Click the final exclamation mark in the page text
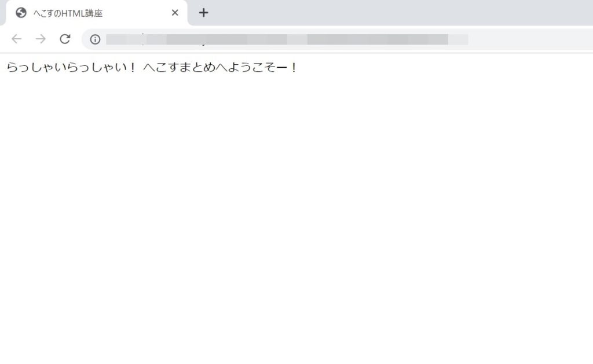The width and height of the screenshot is (593, 364). coord(294,67)
